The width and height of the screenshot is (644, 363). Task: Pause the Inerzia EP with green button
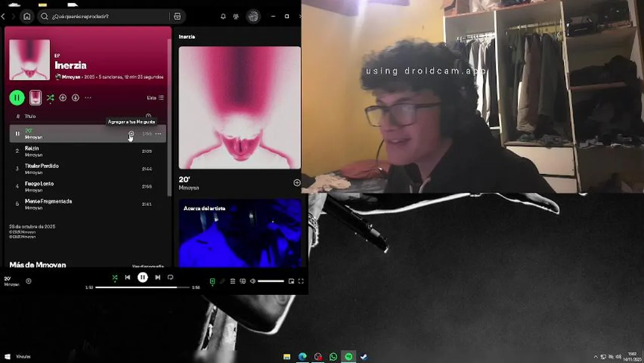(x=17, y=98)
